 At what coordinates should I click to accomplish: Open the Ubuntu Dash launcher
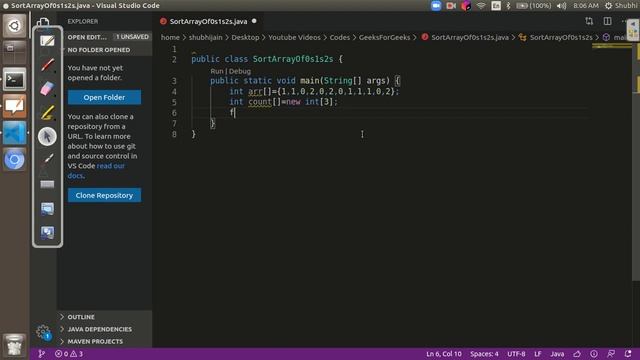pos(14,26)
